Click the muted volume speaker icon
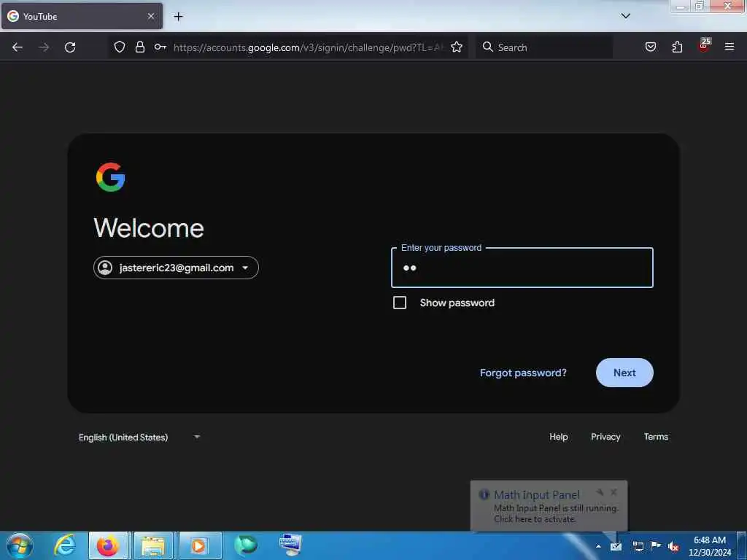The height and width of the screenshot is (560, 747). click(x=673, y=546)
